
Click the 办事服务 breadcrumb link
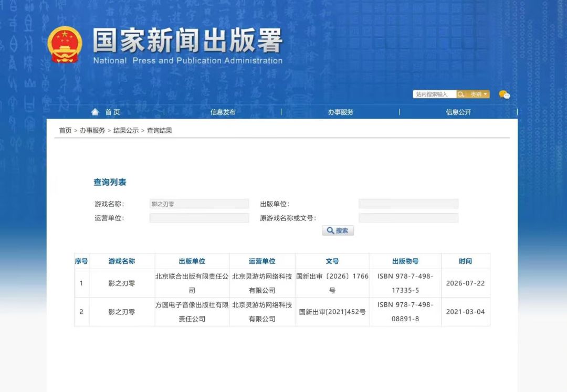[x=92, y=131]
